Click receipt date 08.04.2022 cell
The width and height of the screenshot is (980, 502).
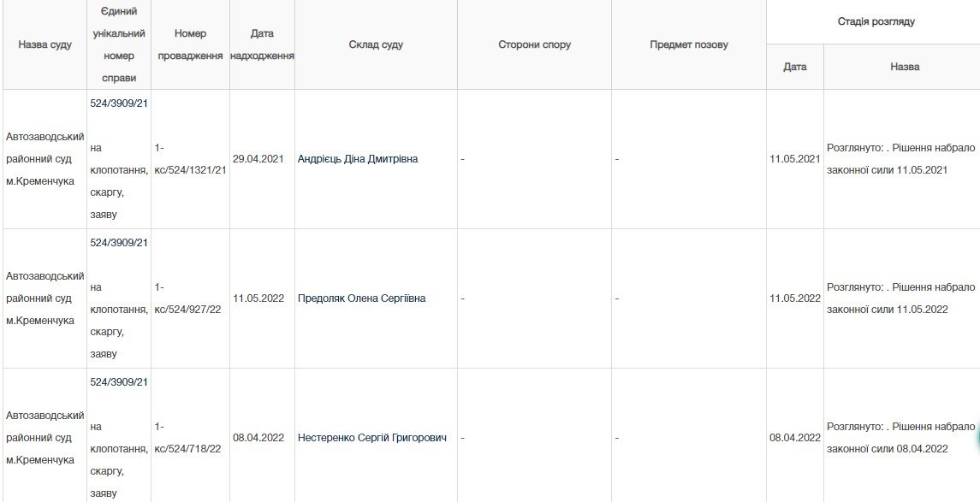tap(258, 438)
